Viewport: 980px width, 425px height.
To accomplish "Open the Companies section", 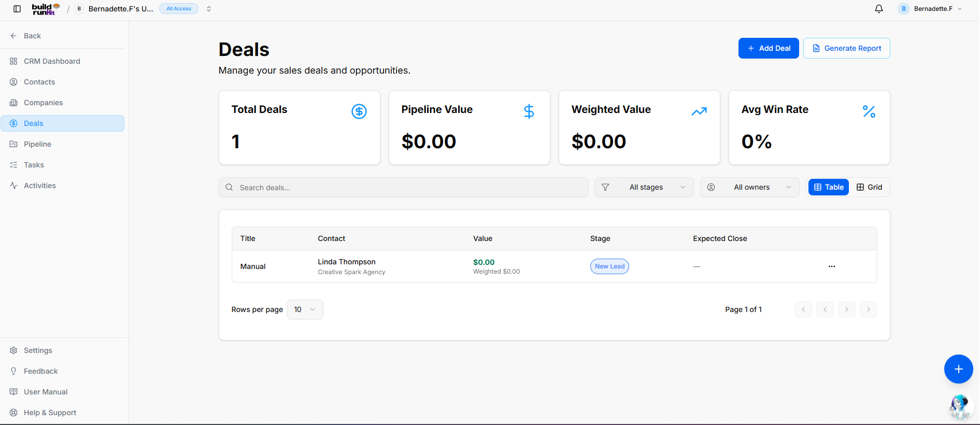I will [63, 103].
